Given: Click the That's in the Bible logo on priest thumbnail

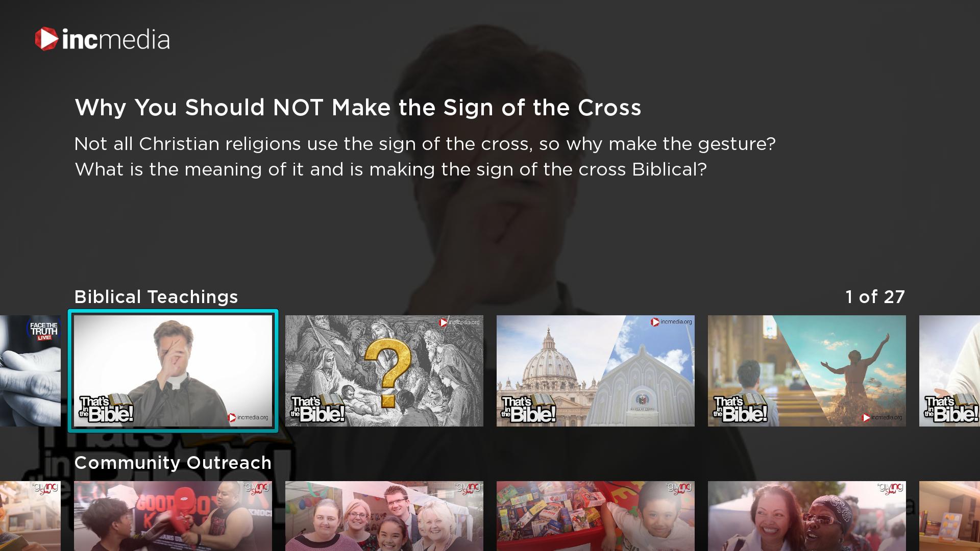Looking at the screenshot, I should [106, 409].
